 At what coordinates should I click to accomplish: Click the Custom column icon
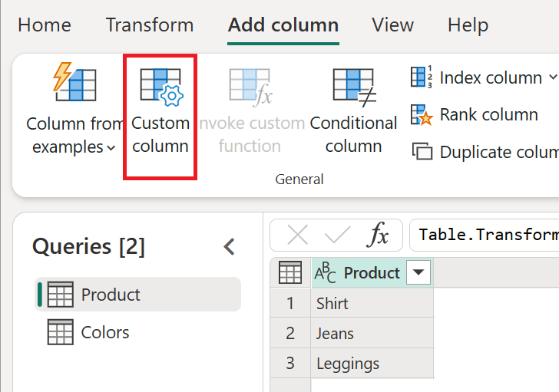pyautogui.click(x=160, y=86)
